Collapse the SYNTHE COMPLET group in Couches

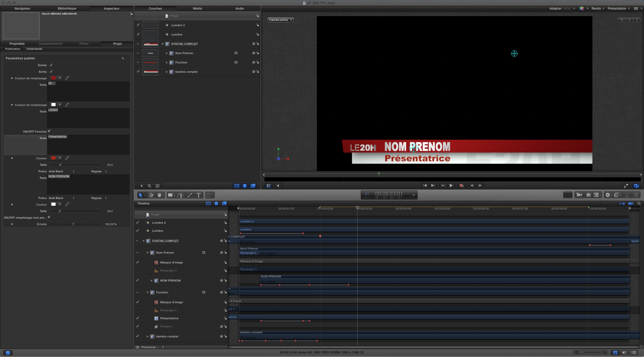point(163,44)
